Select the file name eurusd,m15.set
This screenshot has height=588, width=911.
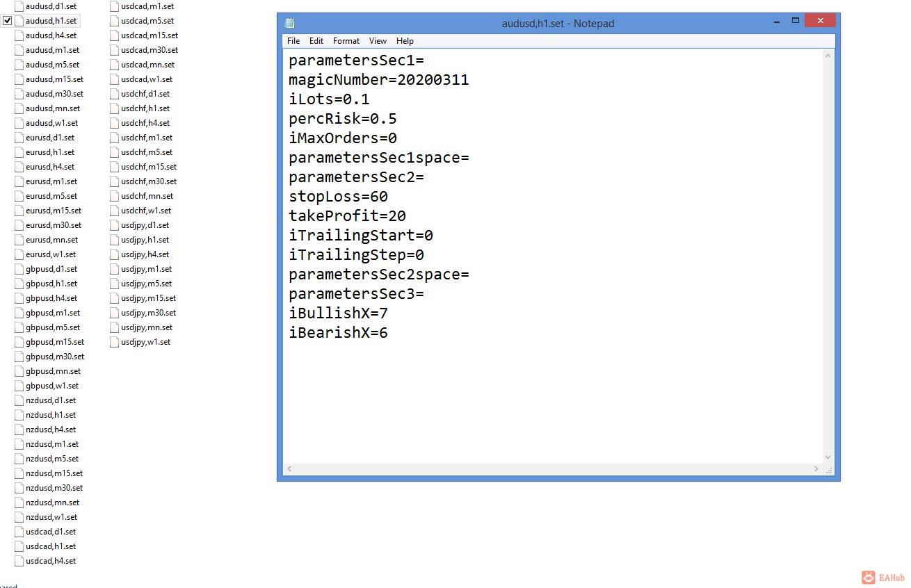pyautogui.click(x=54, y=211)
